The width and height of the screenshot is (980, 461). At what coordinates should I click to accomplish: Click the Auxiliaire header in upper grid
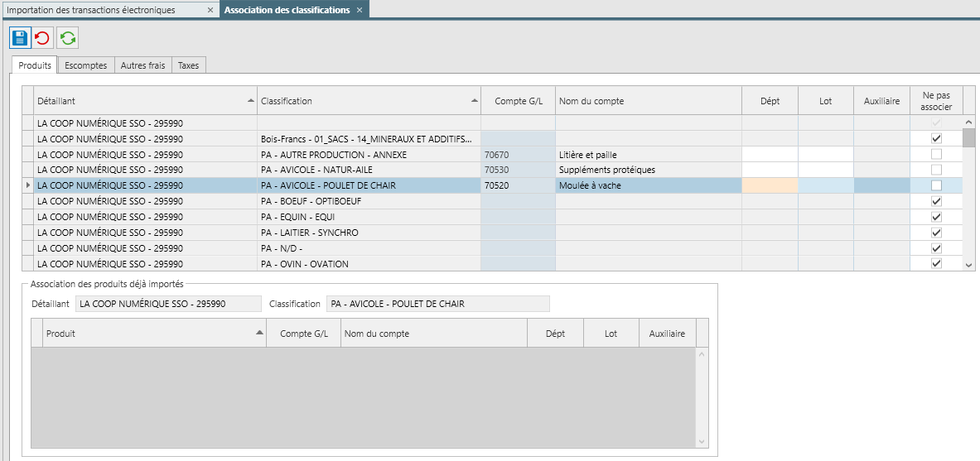click(x=882, y=101)
